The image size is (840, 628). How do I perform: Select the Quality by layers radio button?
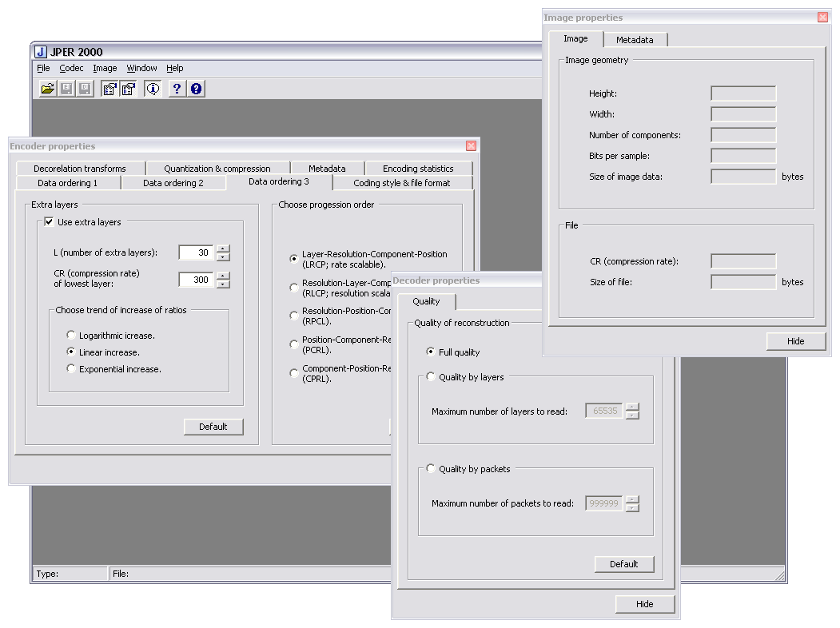coord(430,376)
